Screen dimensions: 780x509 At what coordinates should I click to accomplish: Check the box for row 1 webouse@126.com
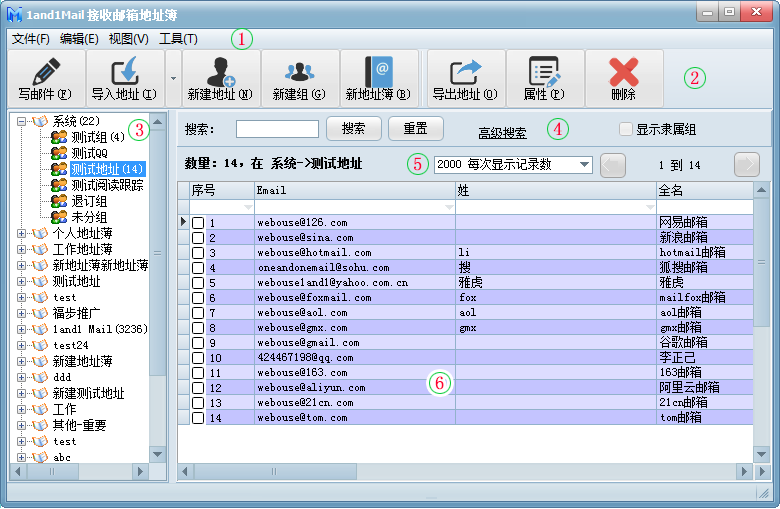click(x=198, y=222)
